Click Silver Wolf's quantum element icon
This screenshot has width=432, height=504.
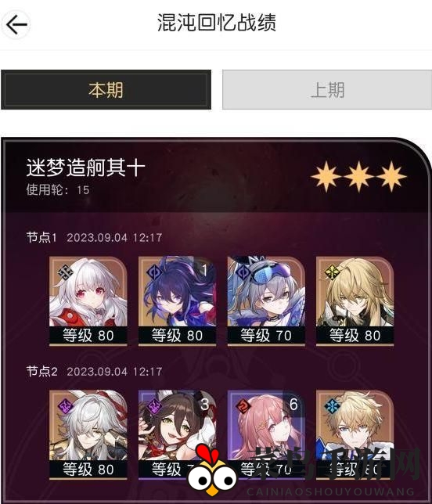click(243, 272)
